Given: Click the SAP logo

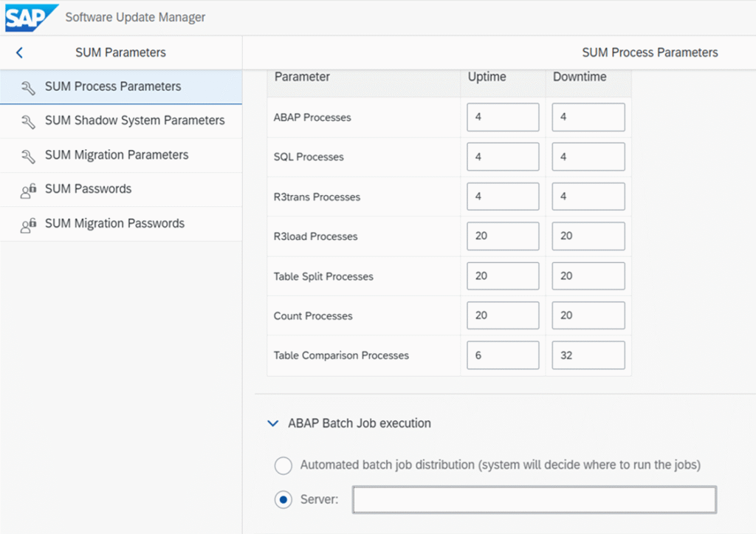Looking at the screenshot, I should (30, 17).
